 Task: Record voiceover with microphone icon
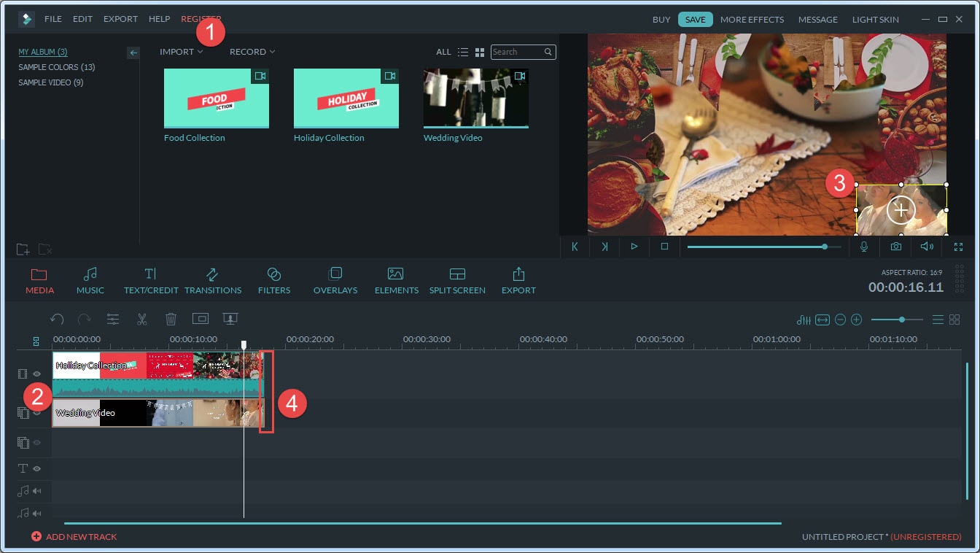(x=864, y=247)
